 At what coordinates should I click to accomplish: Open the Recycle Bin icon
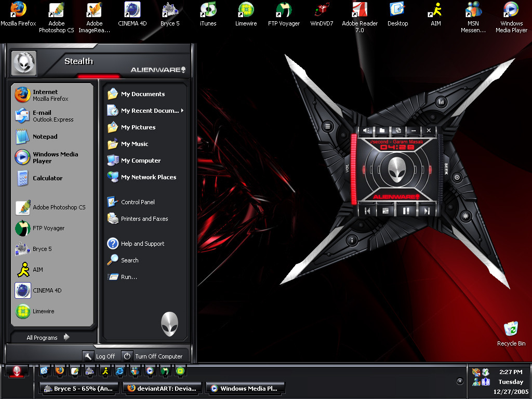click(511, 334)
